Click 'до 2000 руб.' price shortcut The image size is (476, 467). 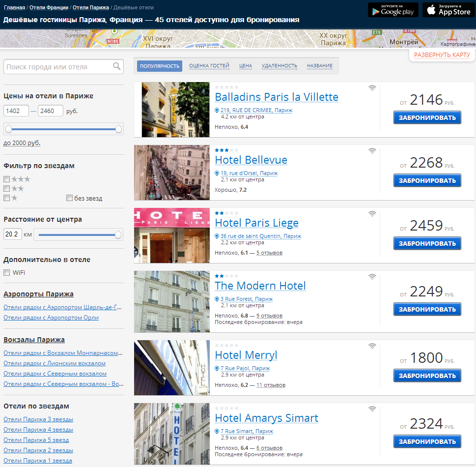tap(22, 143)
